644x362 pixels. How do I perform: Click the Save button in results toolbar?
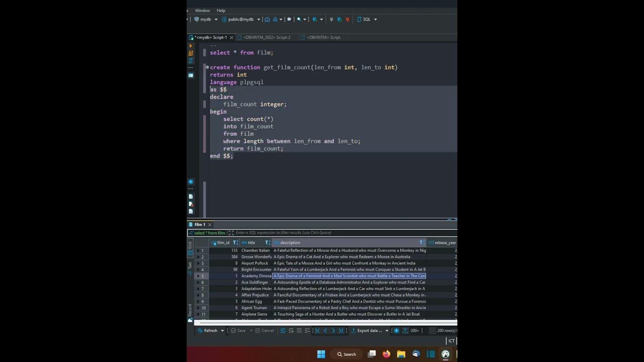[x=238, y=330]
